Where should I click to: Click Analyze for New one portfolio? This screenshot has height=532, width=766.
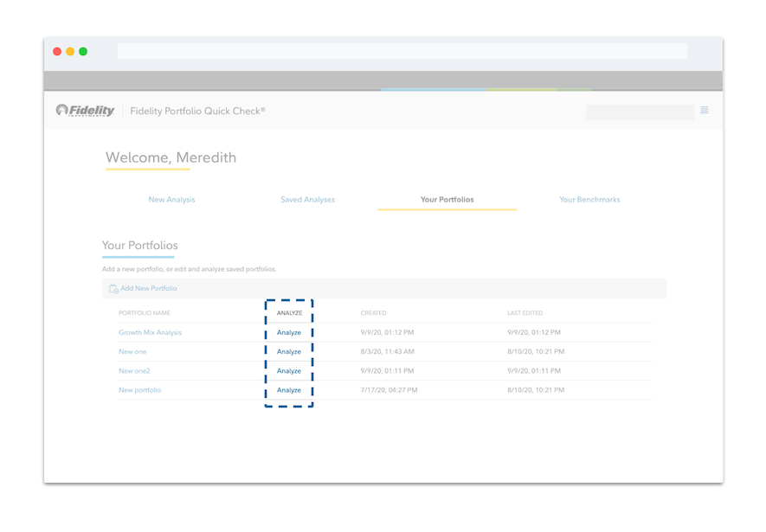[289, 352]
